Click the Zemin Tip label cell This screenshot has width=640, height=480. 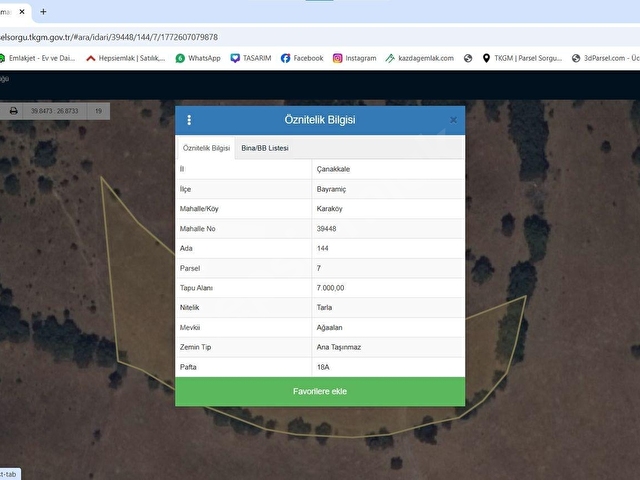point(244,347)
